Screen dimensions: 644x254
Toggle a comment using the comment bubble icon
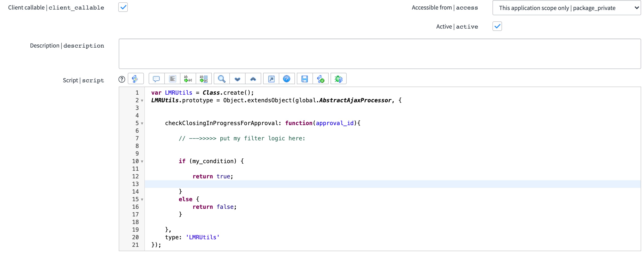tap(156, 78)
